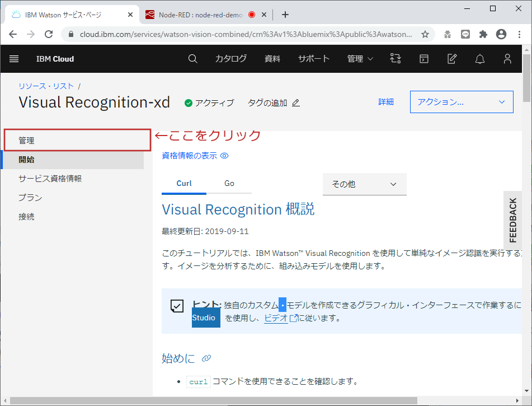This screenshot has width=532, height=406.
Task: Open the 管理 menu in the header
Action: 356,59
